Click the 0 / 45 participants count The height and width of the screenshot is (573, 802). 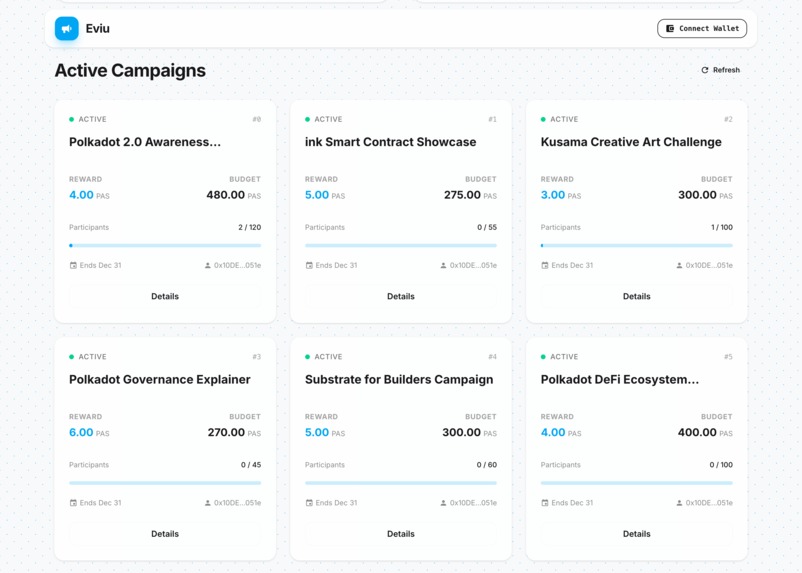(x=251, y=465)
